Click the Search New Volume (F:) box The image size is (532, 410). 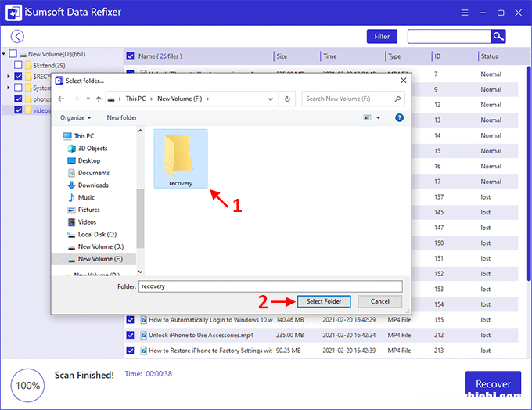pyautogui.click(x=353, y=99)
